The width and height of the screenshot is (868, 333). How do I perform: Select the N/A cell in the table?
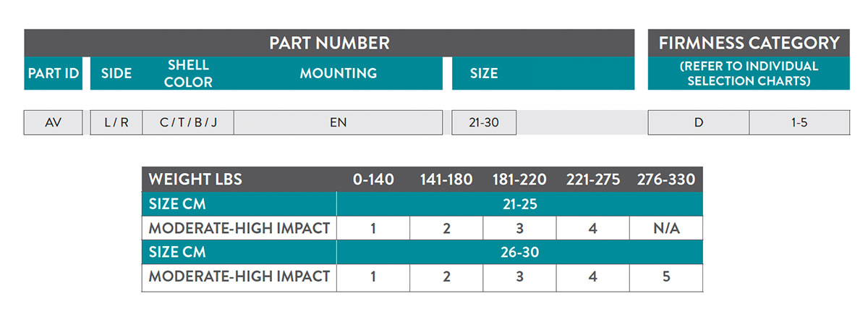coord(665,229)
